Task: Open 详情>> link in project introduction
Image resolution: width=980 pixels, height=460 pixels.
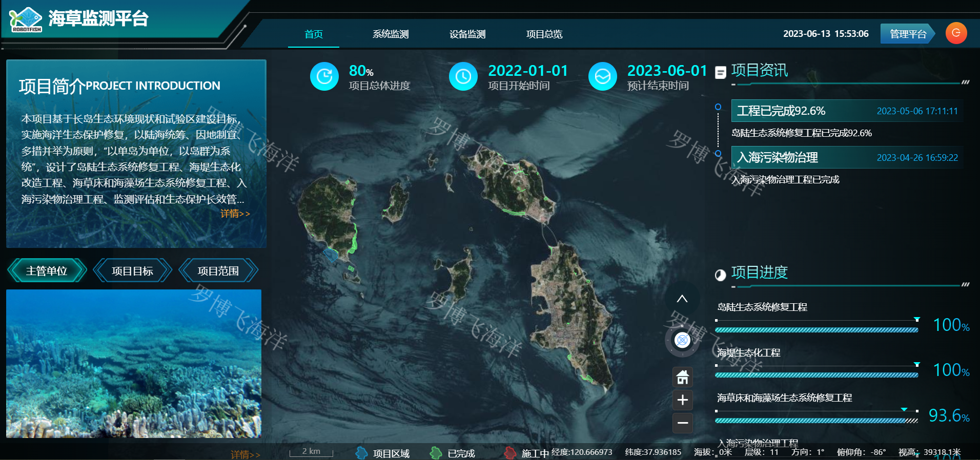Action: [235, 214]
